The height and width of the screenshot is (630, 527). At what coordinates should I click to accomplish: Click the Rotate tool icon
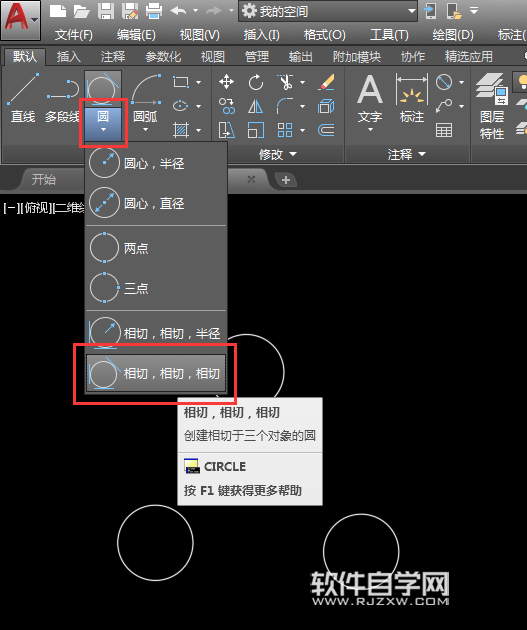(x=255, y=82)
